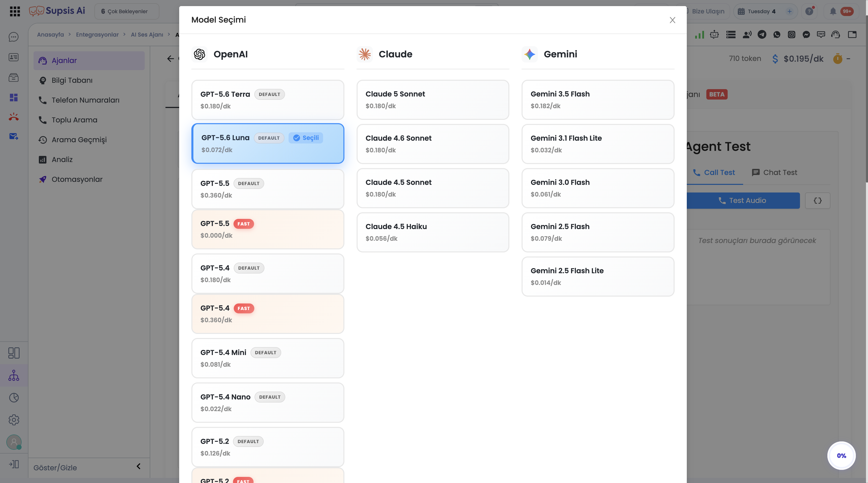Switch to the Call Test tab
The width and height of the screenshot is (868, 483).
[714, 173]
